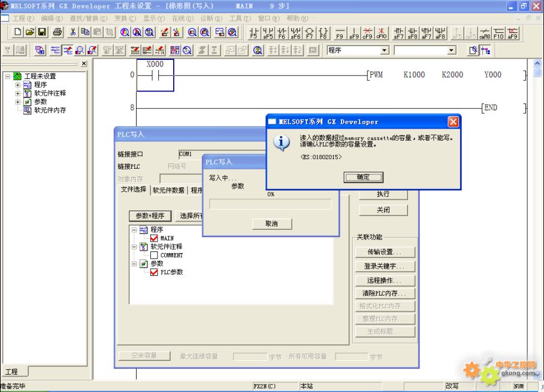Click the write-mode pencil toolbar icon
Screen dimensions: 544x392
click(x=68, y=51)
